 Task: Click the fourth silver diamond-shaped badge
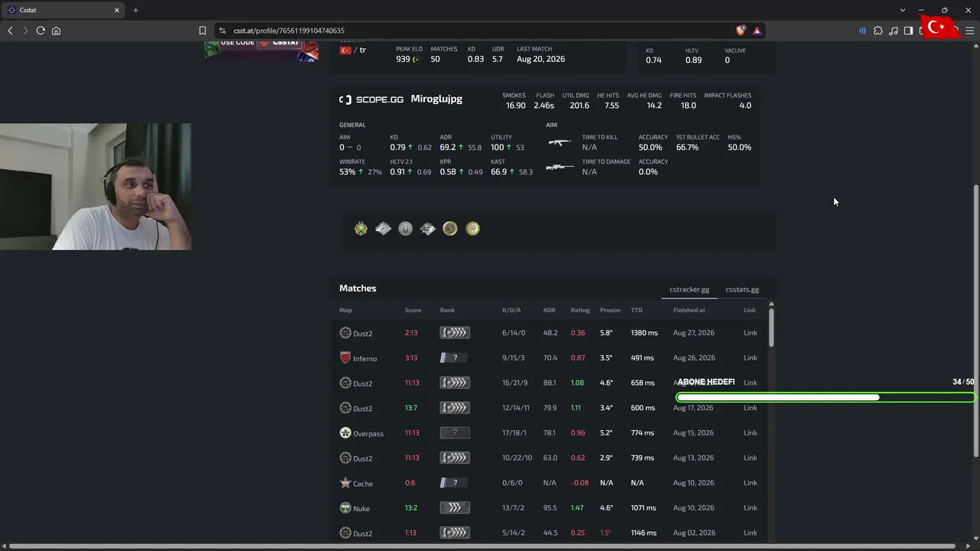[428, 229]
